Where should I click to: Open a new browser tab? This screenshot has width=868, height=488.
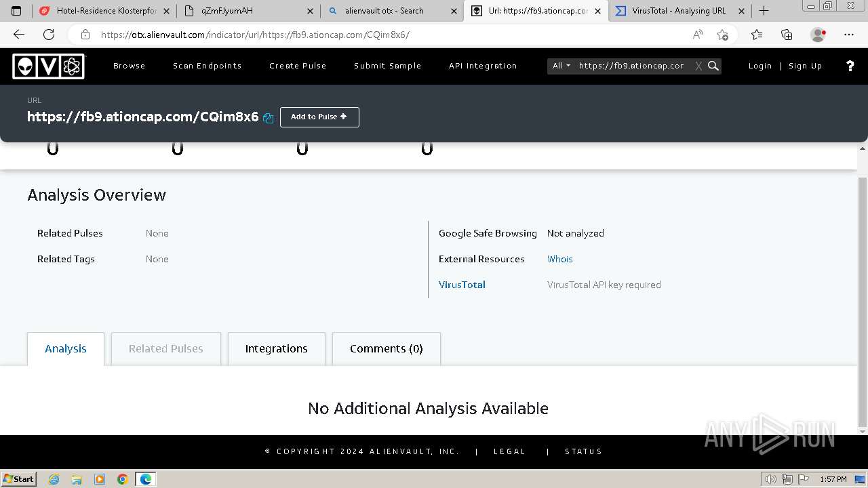[764, 11]
